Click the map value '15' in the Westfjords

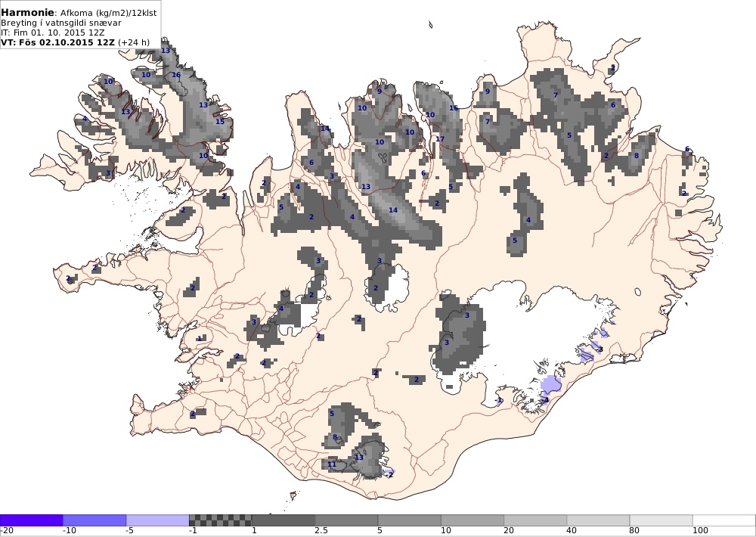coord(220,121)
